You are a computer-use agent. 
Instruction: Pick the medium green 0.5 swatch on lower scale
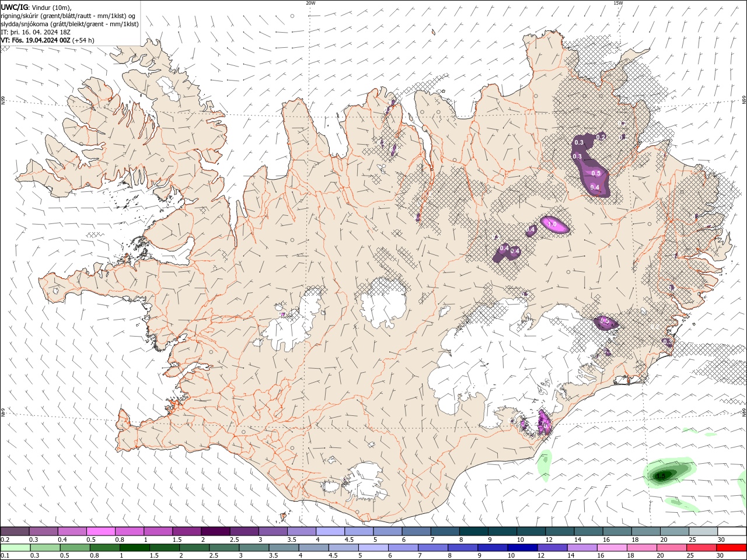point(75,548)
